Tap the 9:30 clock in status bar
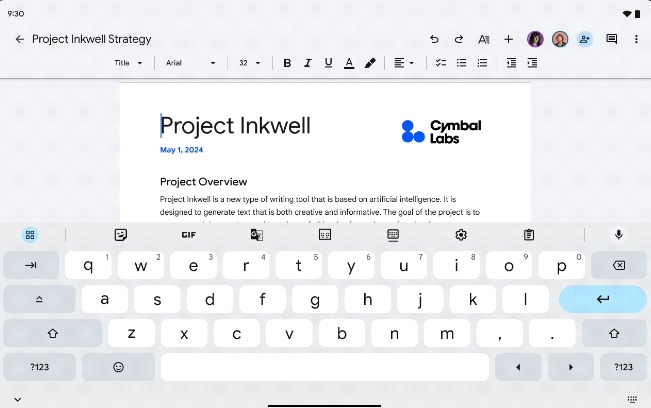The width and height of the screenshot is (651, 408). pyautogui.click(x=16, y=14)
